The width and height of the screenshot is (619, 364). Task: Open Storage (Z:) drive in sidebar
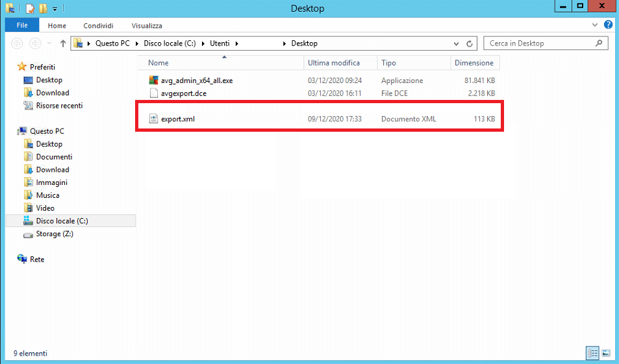point(55,234)
